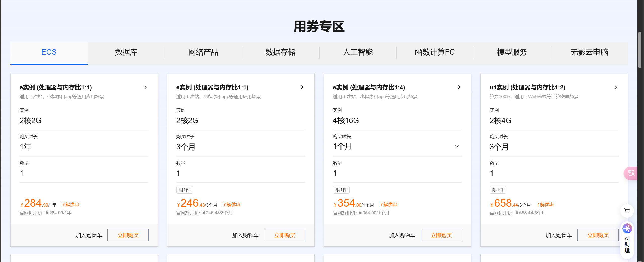This screenshot has width=644, height=262.
Task: Open the u1实例 card arrow chevron
Action: click(616, 87)
